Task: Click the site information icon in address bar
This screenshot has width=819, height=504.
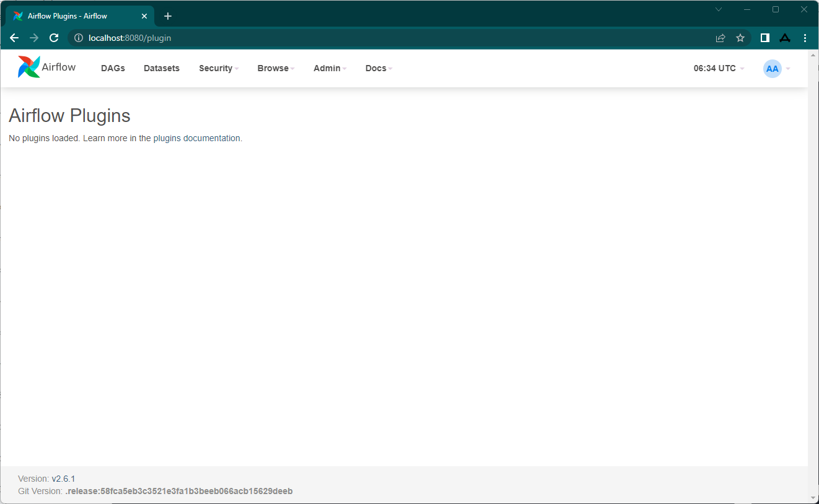Action: [79, 38]
